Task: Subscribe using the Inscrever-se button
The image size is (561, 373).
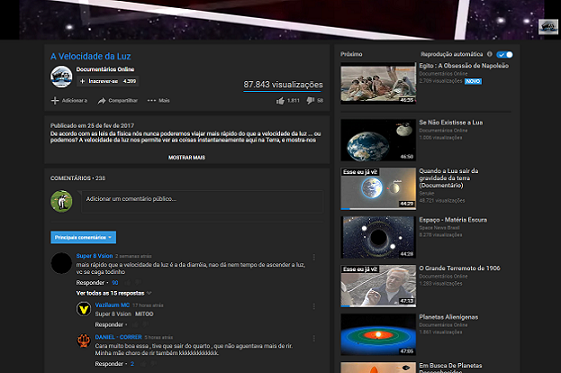Action: tap(108, 81)
